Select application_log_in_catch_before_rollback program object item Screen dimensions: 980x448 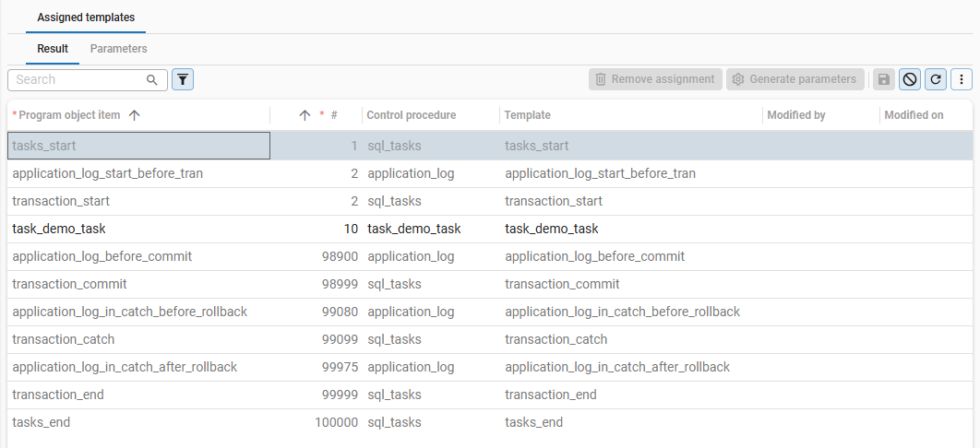tap(138, 312)
